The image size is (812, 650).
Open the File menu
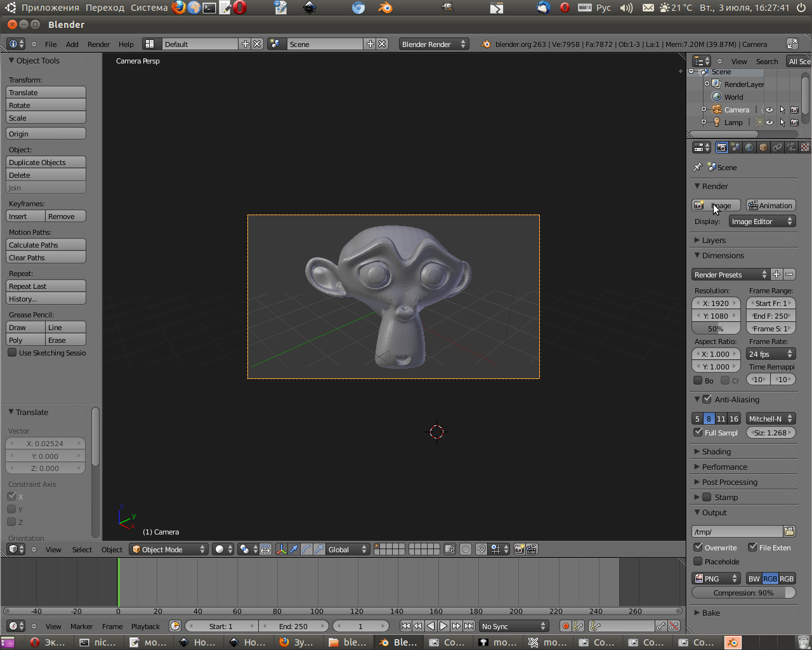51,44
